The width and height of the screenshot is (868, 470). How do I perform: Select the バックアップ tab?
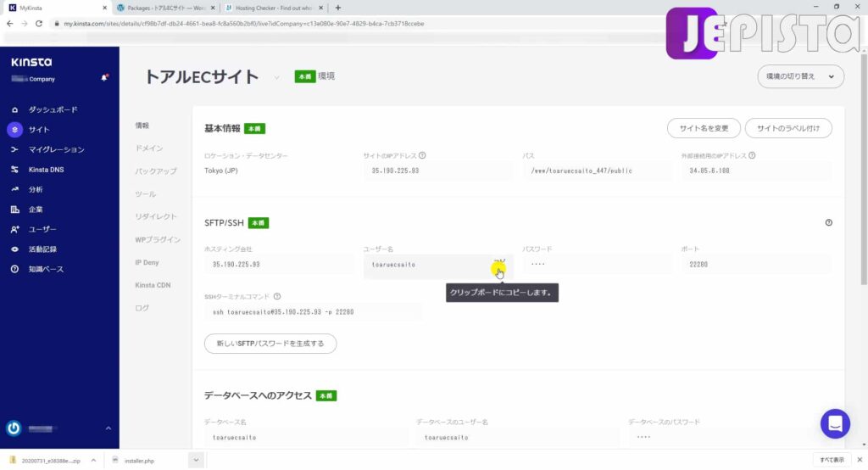(x=156, y=171)
